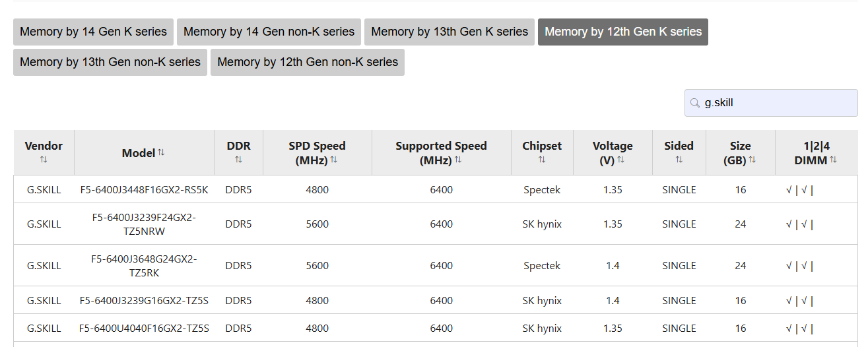This screenshot has height=347, width=868.
Task: Click the g.skill search input field
Action: (778, 103)
